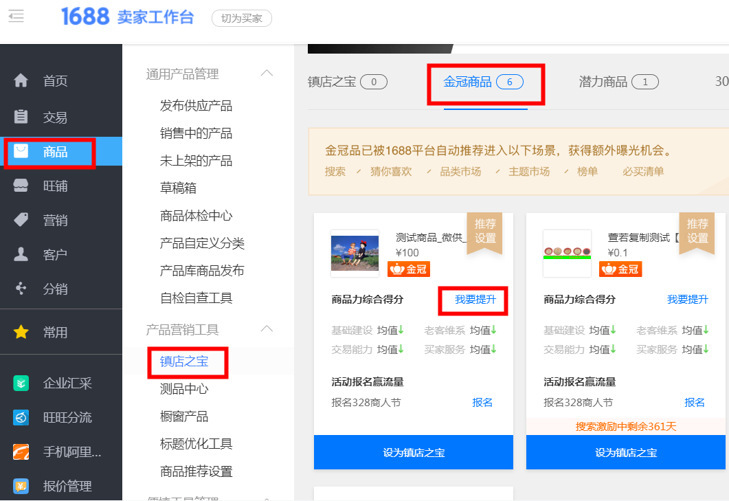This screenshot has height=501, width=729.
Task: Click 我要提升 on 测试商品 card
Action: click(x=475, y=299)
